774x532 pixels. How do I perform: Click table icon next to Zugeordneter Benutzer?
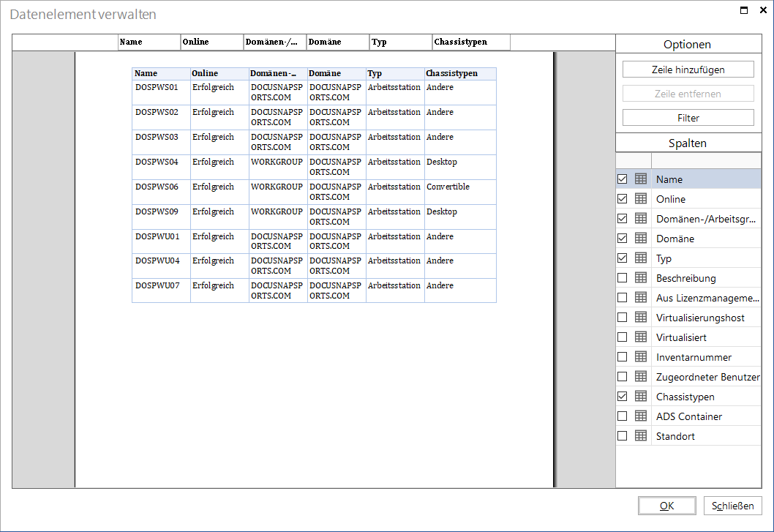click(640, 376)
